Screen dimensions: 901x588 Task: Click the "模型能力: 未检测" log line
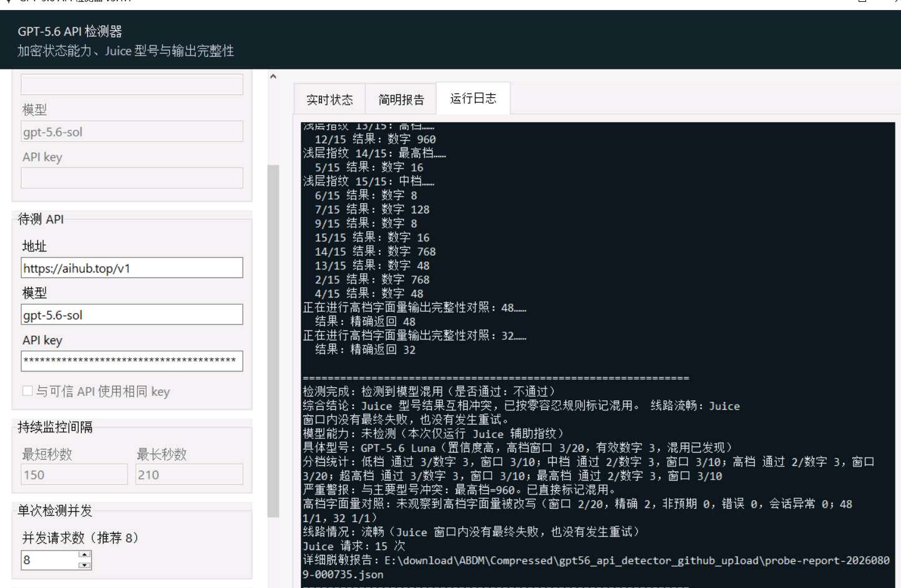[x=433, y=433]
